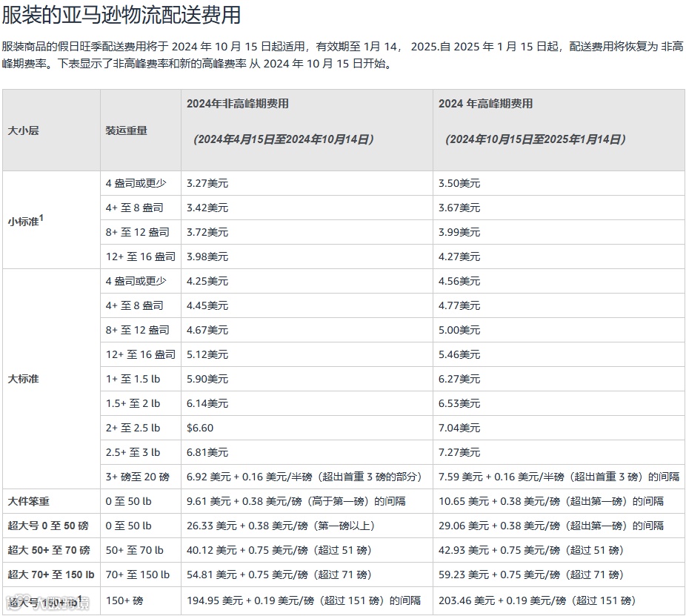Click the 54.81 美元 + 0.75 美元/磅 fee cell
Image resolution: width=686 pixels, height=616 pixels.
pos(307,574)
